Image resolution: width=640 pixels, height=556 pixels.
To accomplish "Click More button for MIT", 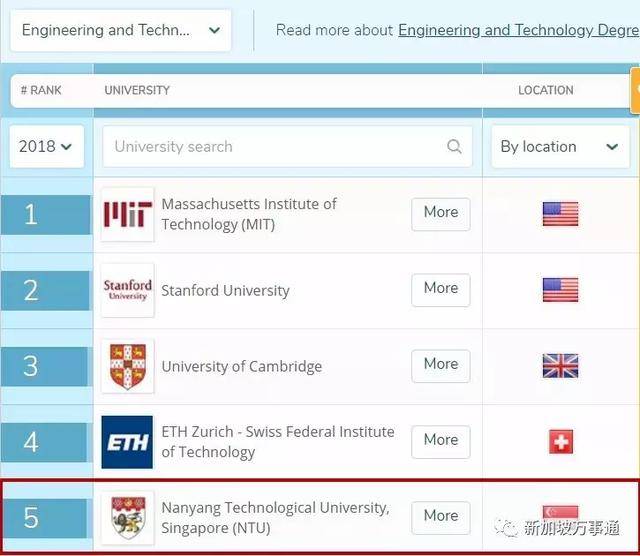I will click(440, 213).
